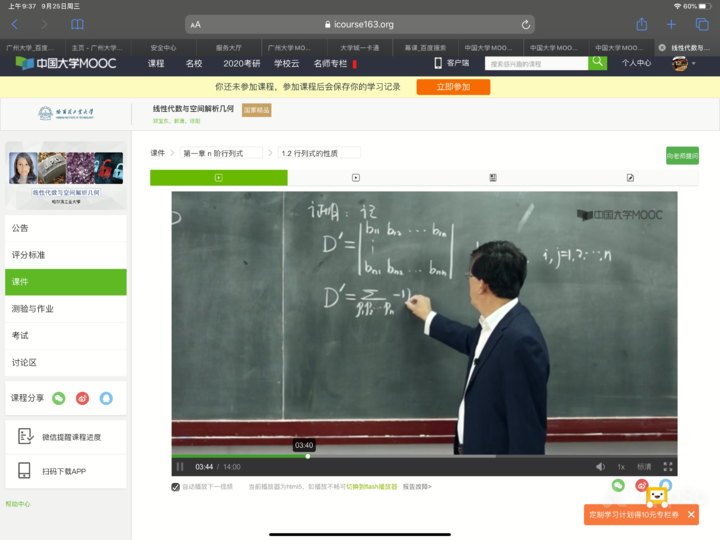
Task: Change 标清 video quality
Action: (644, 467)
